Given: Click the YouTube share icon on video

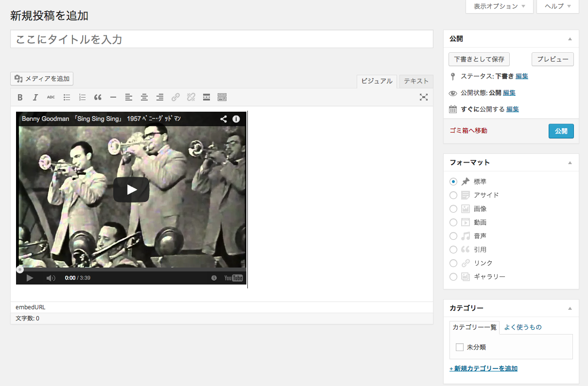Looking at the screenshot, I should [x=224, y=119].
